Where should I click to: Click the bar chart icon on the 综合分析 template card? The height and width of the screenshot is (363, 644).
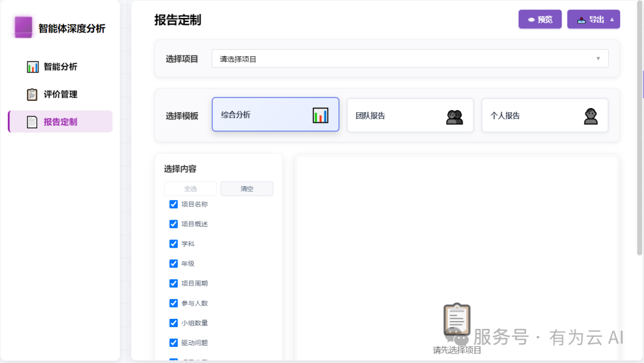pos(322,114)
